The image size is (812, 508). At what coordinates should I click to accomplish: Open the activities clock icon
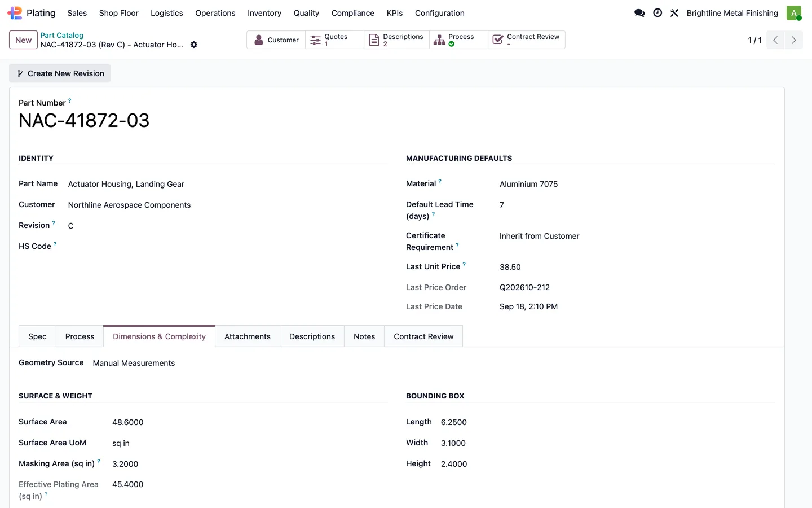(657, 13)
